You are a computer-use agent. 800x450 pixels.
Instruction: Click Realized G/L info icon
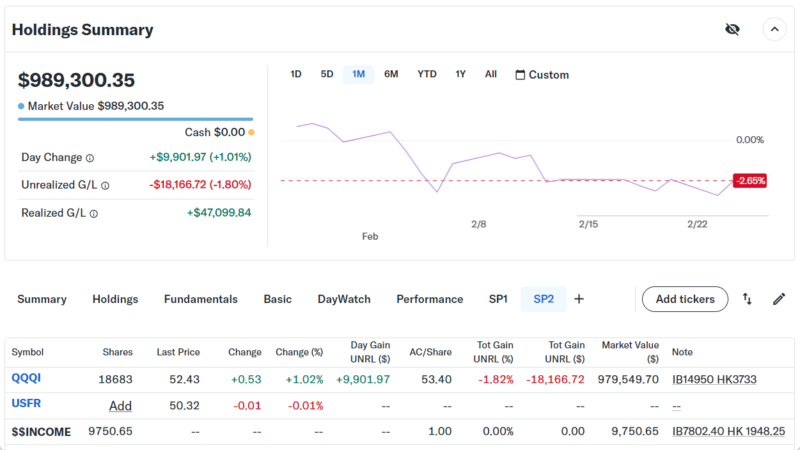pos(96,213)
